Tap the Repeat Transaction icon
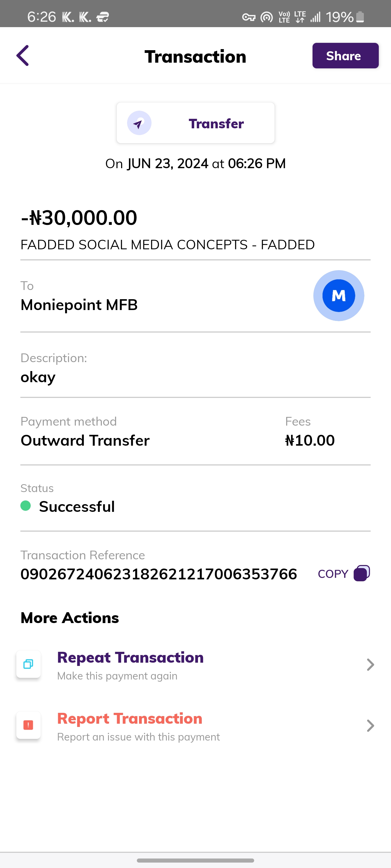Image resolution: width=391 pixels, height=868 pixels. 28,664
